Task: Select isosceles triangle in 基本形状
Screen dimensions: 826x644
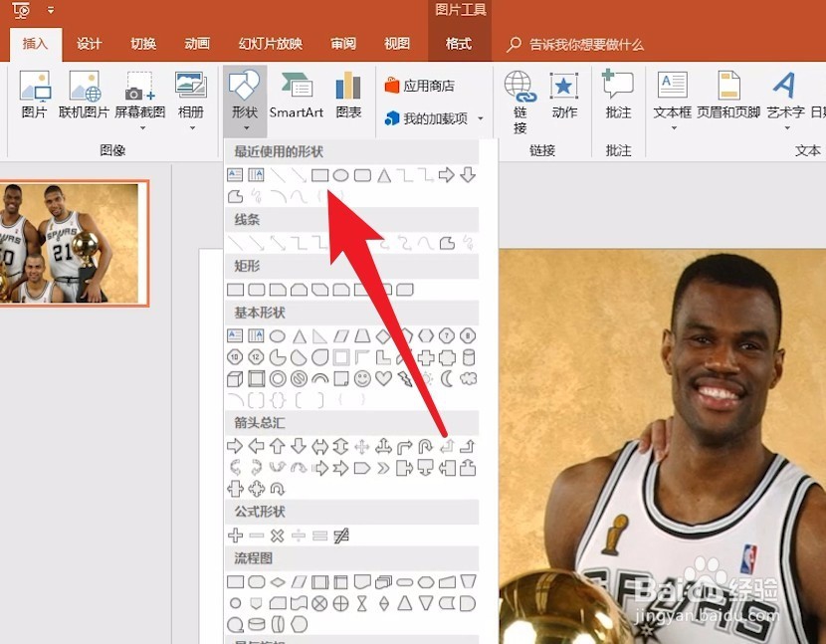Action: point(300,336)
